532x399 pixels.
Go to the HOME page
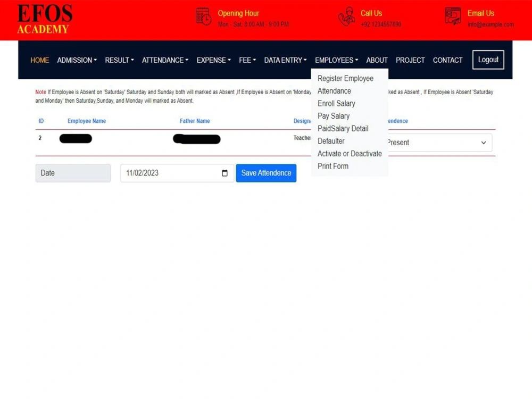coord(40,60)
